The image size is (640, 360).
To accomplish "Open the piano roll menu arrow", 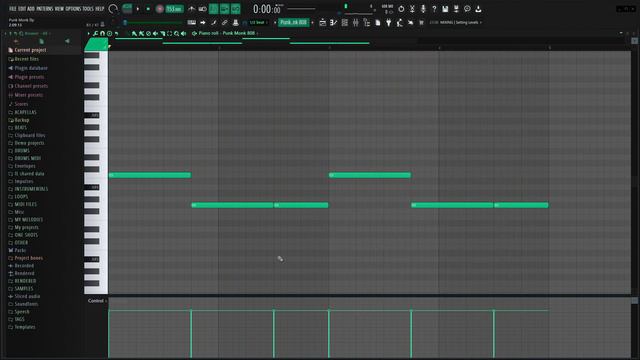I will [89, 33].
